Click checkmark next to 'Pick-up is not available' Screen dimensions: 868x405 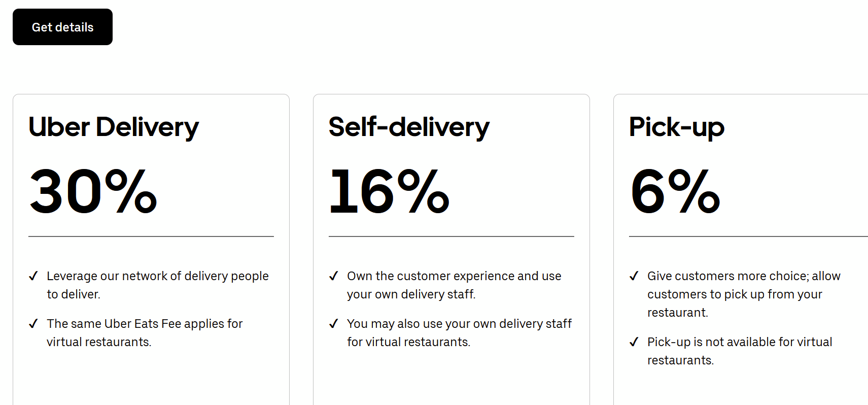click(634, 342)
